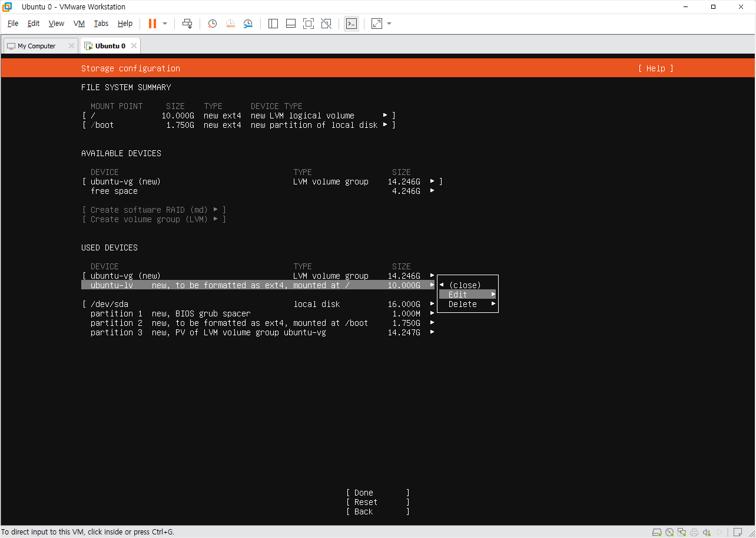Enter full screen mode icon
Image resolution: width=756 pixels, height=538 pixels.
(309, 24)
